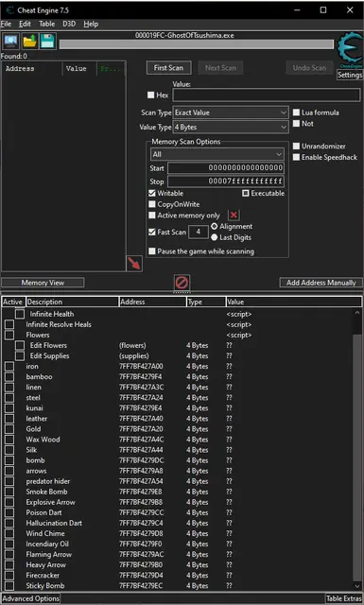The image size is (364, 605).
Task: Click the Undo Scan button
Action: click(x=309, y=68)
